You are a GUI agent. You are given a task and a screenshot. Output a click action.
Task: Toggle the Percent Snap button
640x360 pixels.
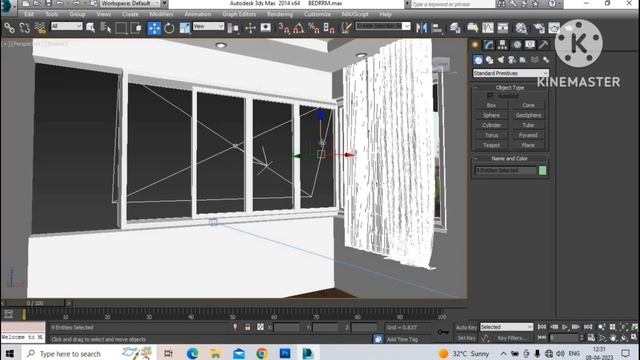point(313,28)
